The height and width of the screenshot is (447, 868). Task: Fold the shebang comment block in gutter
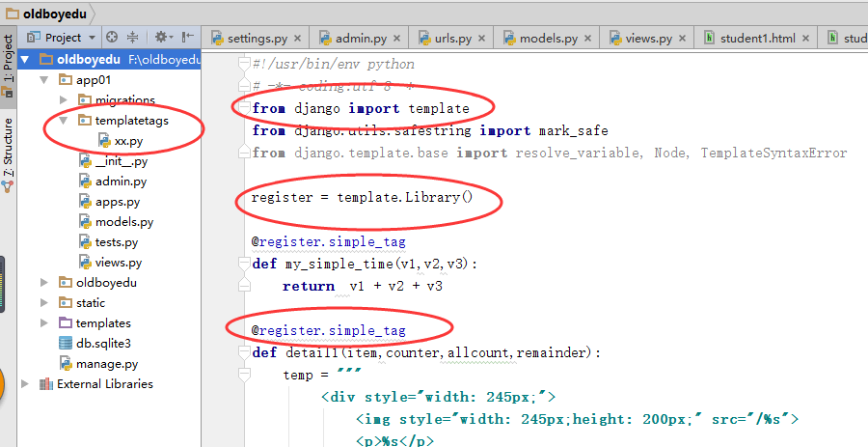(x=244, y=64)
